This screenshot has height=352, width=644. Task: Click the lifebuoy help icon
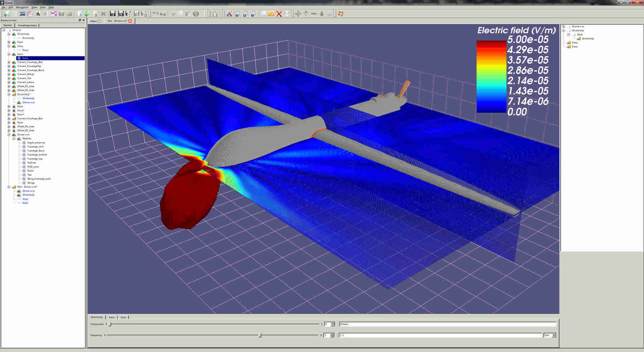tap(341, 14)
